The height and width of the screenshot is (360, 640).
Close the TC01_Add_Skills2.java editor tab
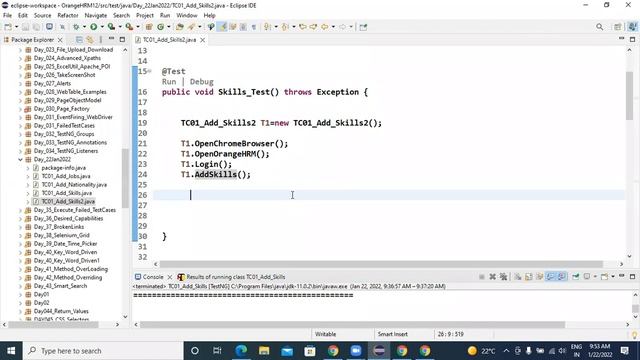pyautogui.click(x=202, y=40)
